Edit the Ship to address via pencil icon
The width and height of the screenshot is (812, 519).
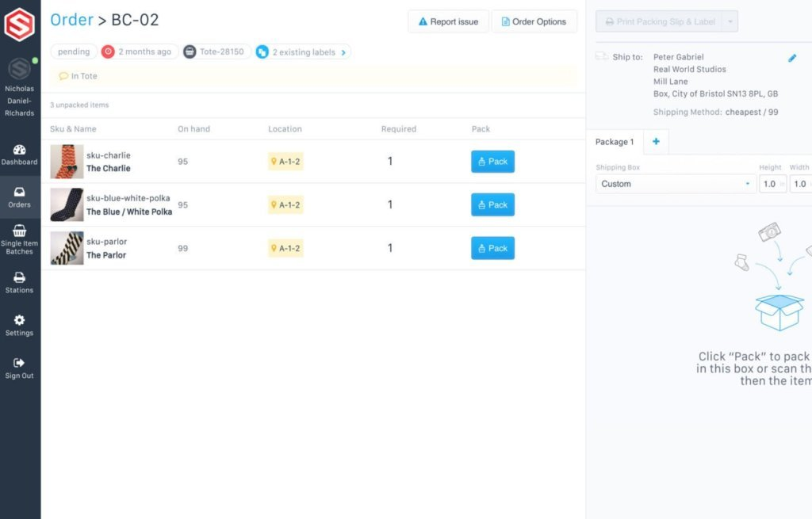coord(791,57)
